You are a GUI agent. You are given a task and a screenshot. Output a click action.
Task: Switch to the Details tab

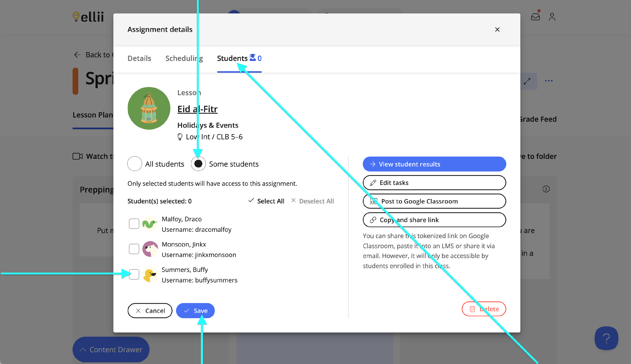pos(139,58)
